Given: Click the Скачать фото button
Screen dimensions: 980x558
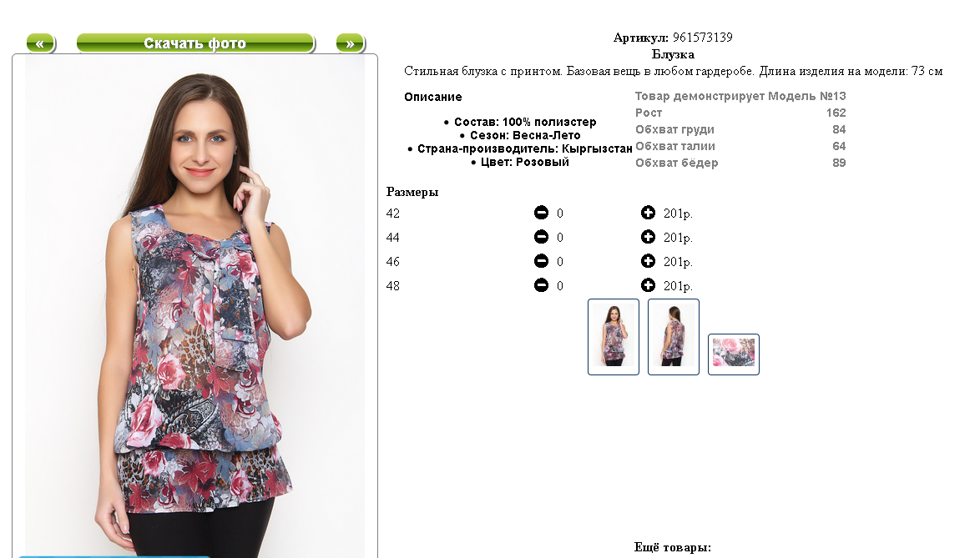Looking at the screenshot, I should 195,43.
